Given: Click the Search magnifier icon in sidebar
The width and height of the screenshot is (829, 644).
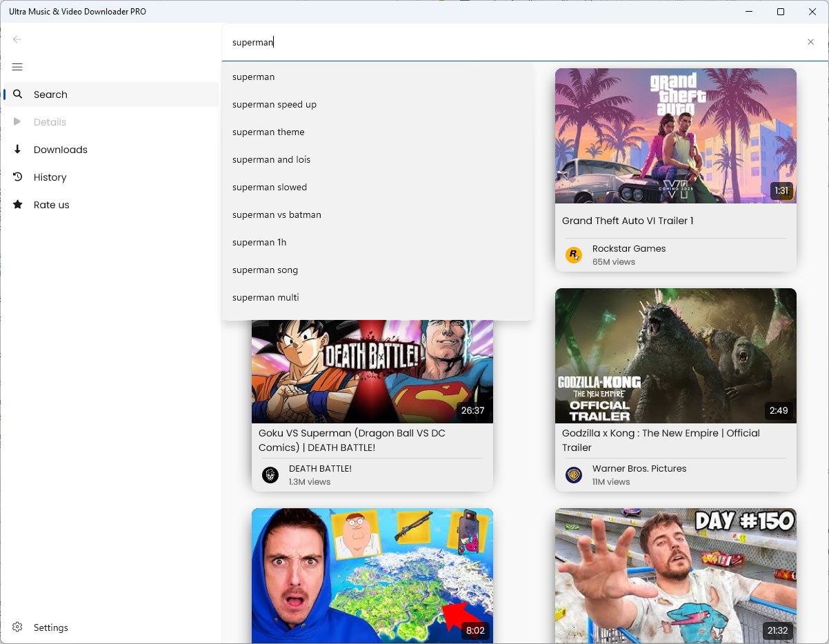Looking at the screenshot, I should (18, 94).
